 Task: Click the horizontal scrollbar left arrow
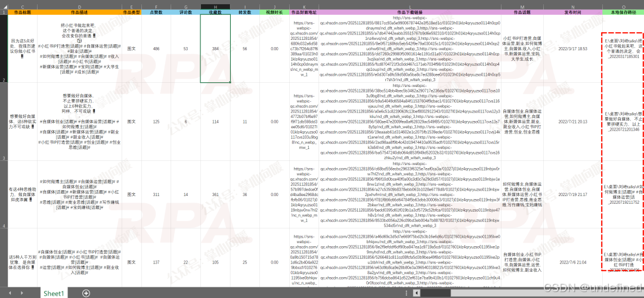(415, 293)
